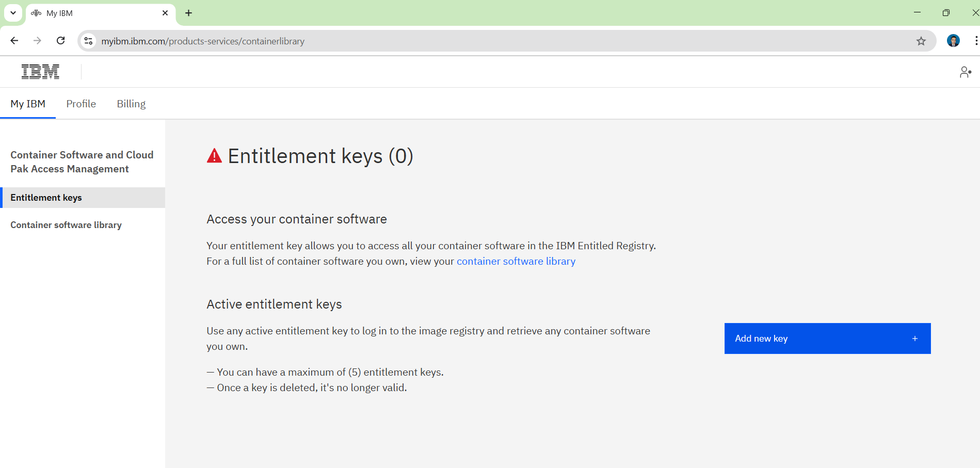This screenshot has height=468, width=980.
Task: Reload the page
Action: point(61,41)
